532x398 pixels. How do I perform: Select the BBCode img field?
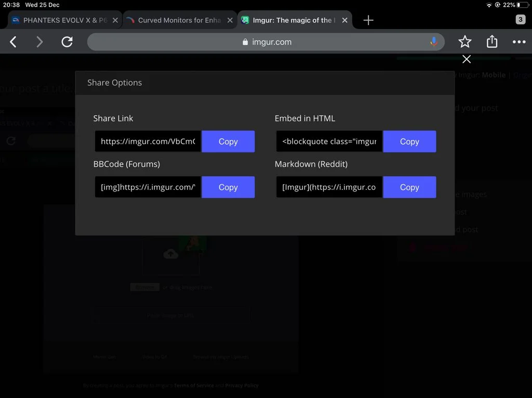(148, 187)
